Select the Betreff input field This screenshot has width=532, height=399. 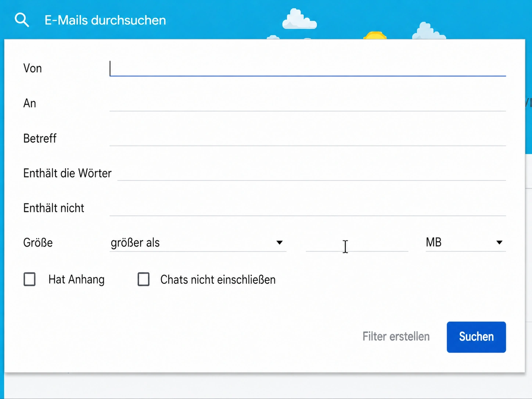click(308, 138)
